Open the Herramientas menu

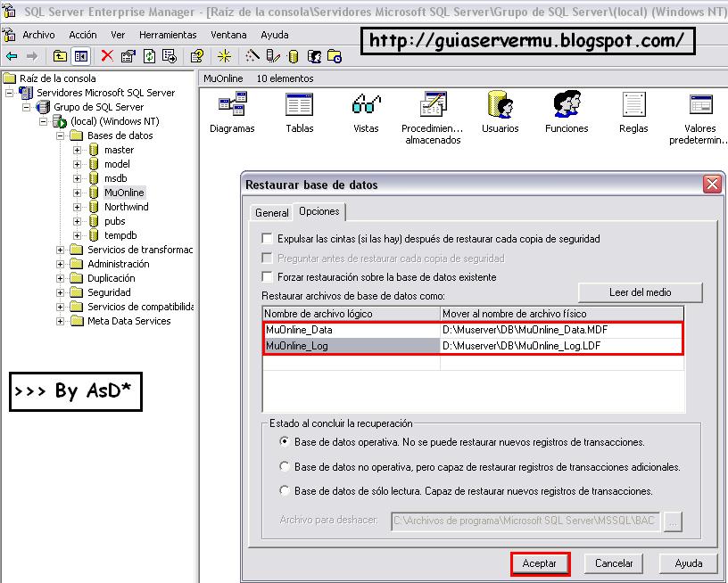tap(168, 35)
